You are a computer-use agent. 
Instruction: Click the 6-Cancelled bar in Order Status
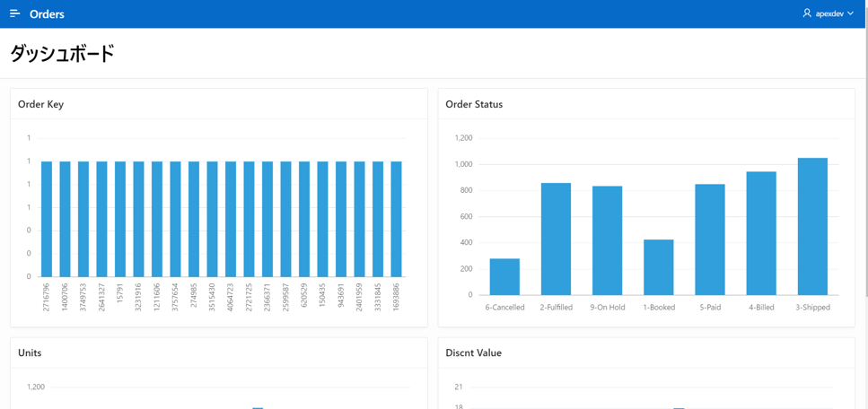(x=504, y=276)
